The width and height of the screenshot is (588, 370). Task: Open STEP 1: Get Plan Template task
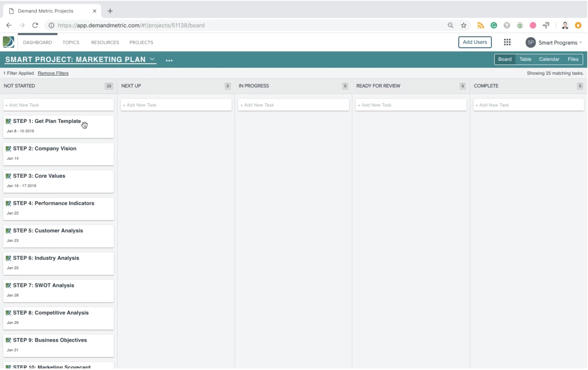coord(58,126)
